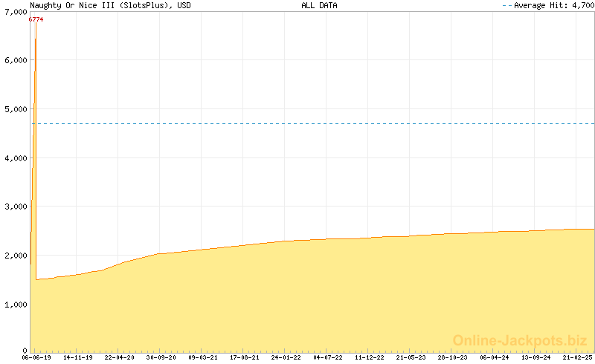Click the red 6774 peak value label

[36, 19]
